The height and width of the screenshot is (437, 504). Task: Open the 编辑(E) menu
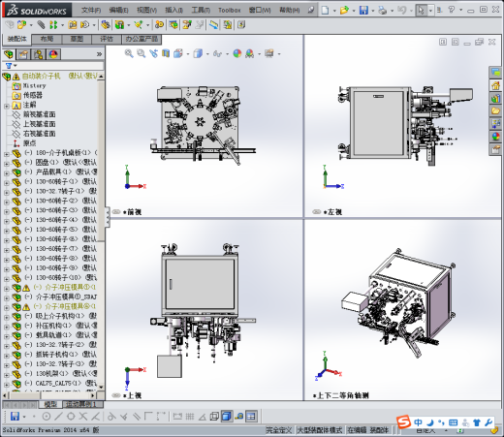(x=118, y=11)
